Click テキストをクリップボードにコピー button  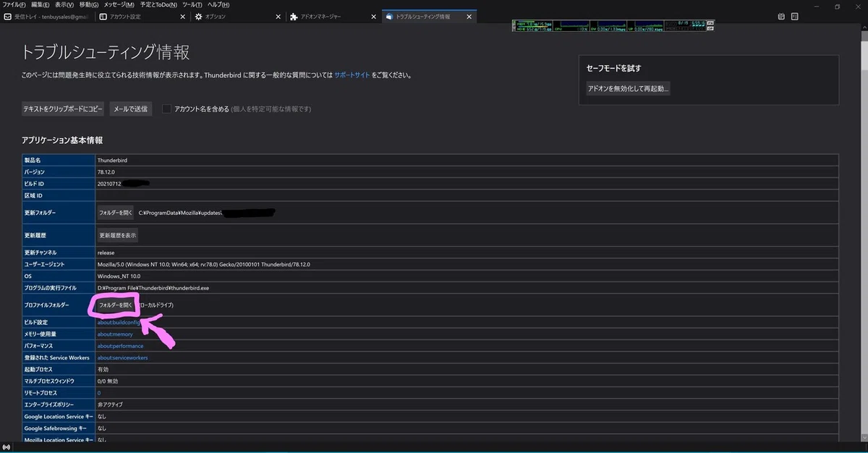tap(63, 109)
